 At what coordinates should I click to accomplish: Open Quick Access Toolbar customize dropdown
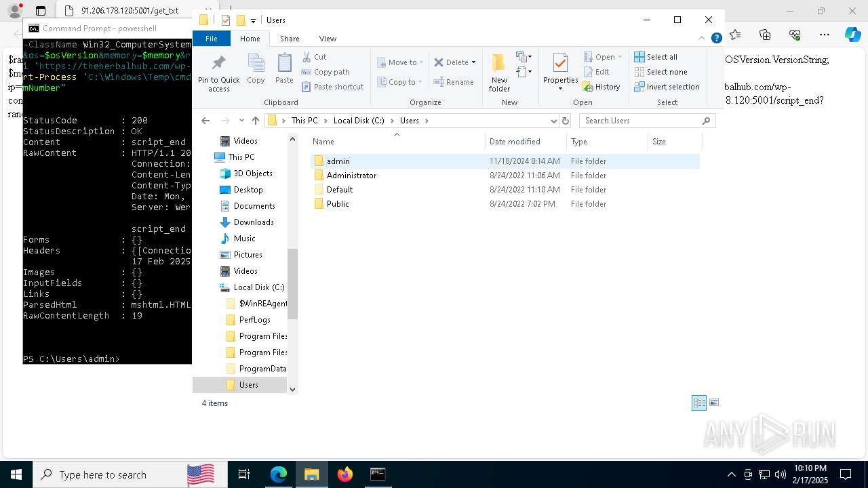253,20
